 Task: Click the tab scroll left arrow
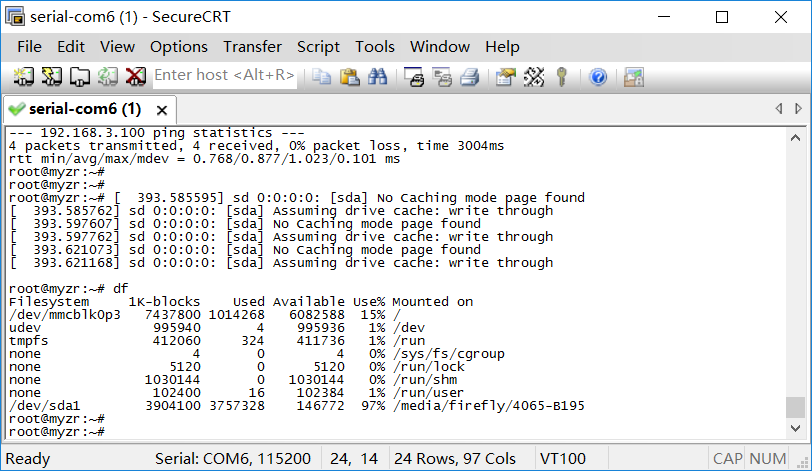(x=779, y=109)
